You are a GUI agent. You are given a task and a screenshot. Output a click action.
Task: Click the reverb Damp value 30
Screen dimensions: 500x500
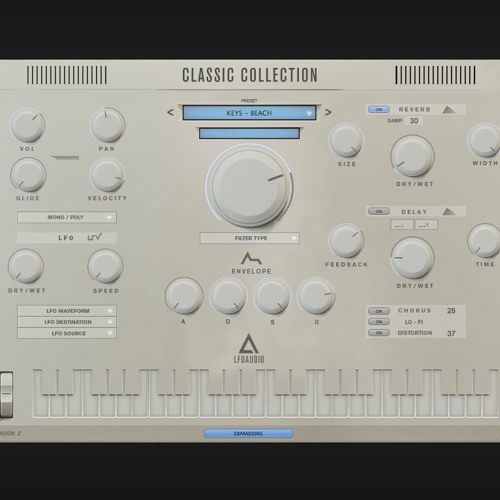pos(414,121)
